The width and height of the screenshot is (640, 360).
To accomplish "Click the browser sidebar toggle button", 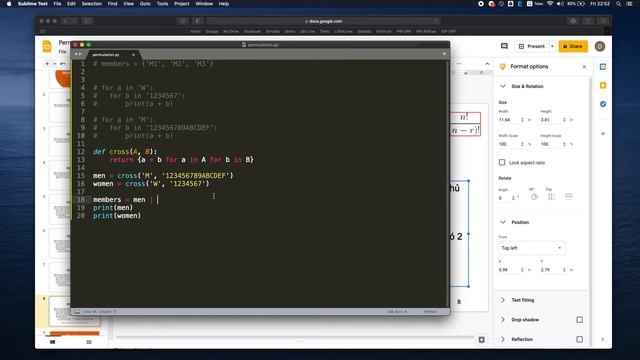I will tap(87, 21).
